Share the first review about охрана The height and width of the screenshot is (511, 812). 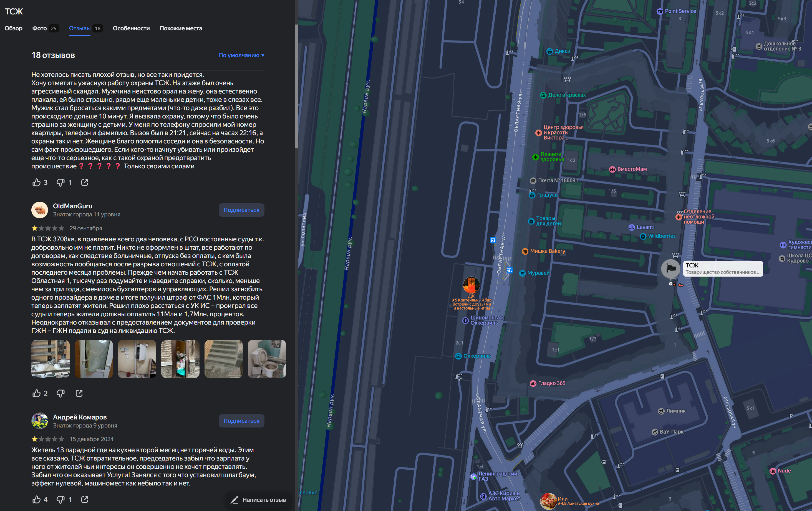click(85, 182)
